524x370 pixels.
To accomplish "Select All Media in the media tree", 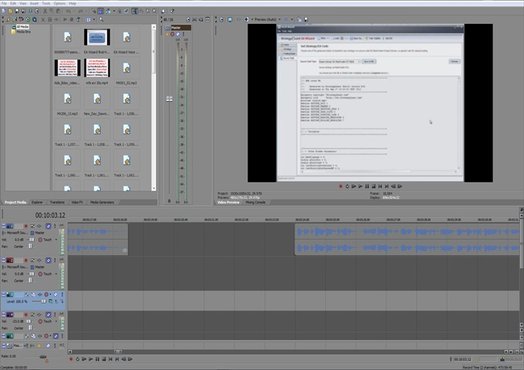I will click(23, 27).
